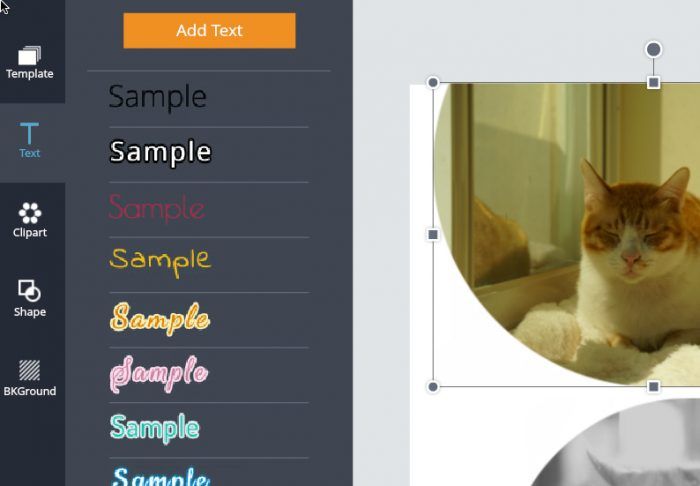
Task: Click the rotation handle above the cat image
Action: pyautogui.click(x=654, y=49)
